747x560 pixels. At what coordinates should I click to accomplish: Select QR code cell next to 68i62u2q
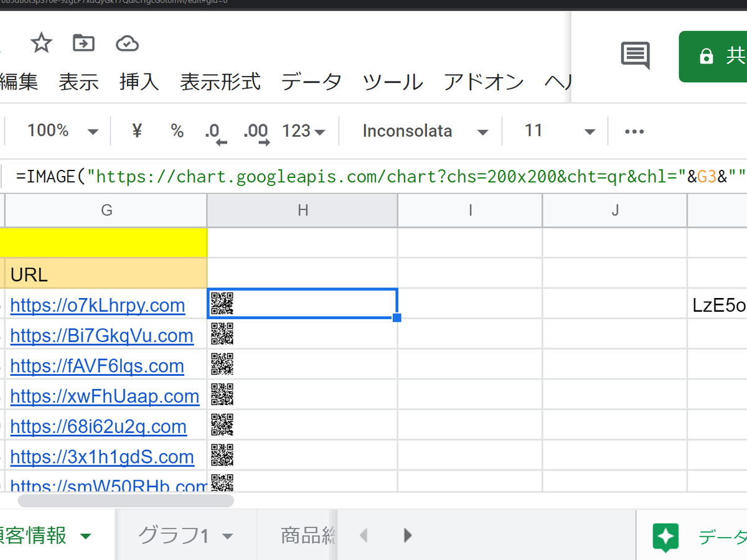[x=303, y=425]
